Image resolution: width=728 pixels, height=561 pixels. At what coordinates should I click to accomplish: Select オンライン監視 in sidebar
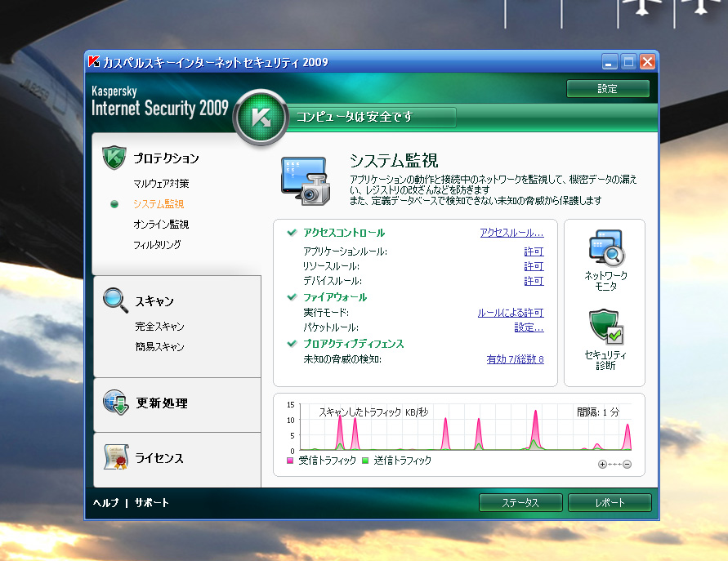[x=161, y=224]
